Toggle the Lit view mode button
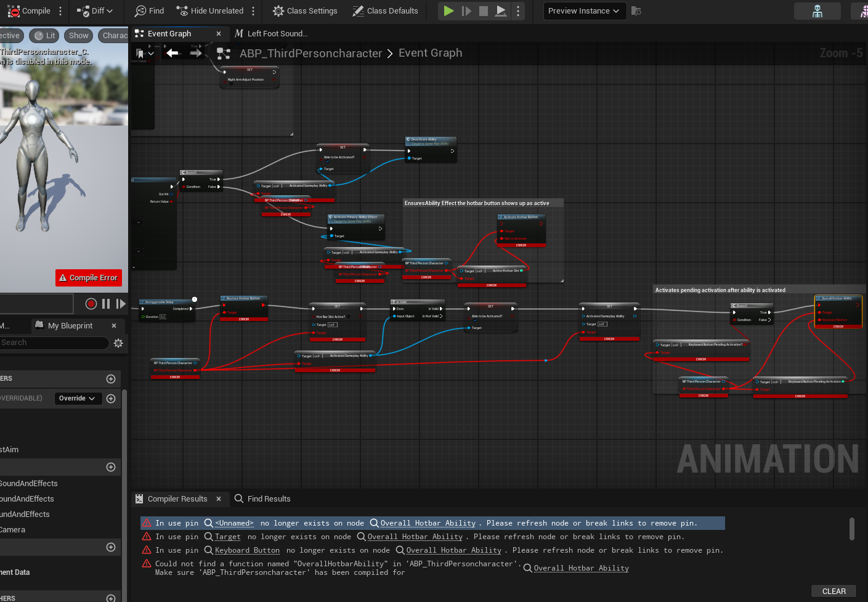This screenshot has height=602, width=868. [45, 36]
